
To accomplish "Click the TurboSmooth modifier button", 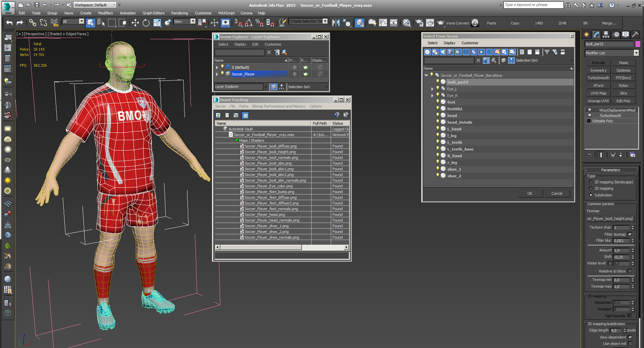I will tap(598, 78).
